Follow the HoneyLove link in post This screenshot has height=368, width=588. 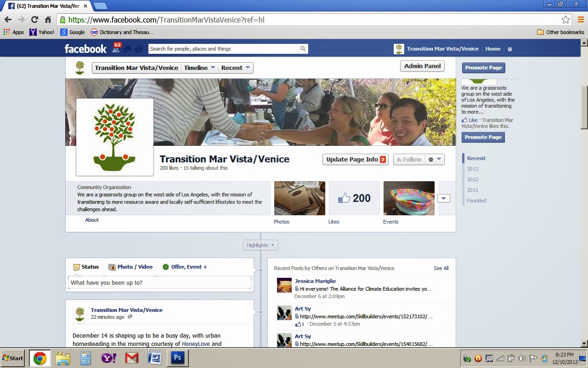click(196, 344)
